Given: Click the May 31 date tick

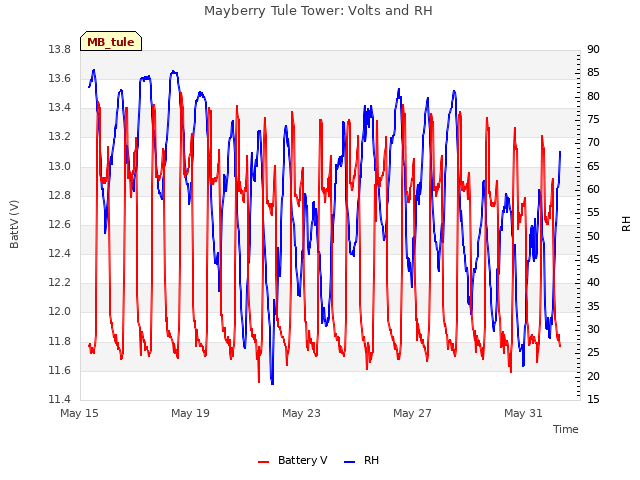Looking at the screenshot, I should coord(523,413).
